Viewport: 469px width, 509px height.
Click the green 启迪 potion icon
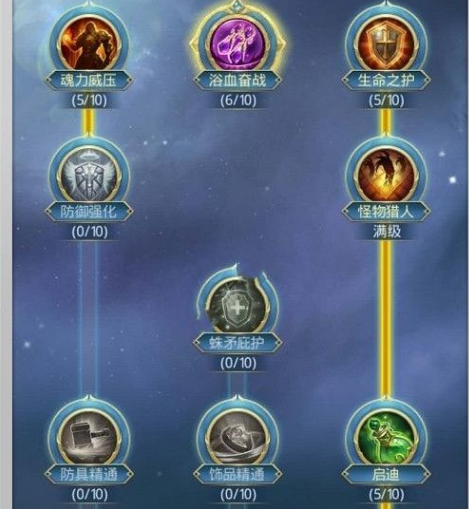tap(386, 438)
